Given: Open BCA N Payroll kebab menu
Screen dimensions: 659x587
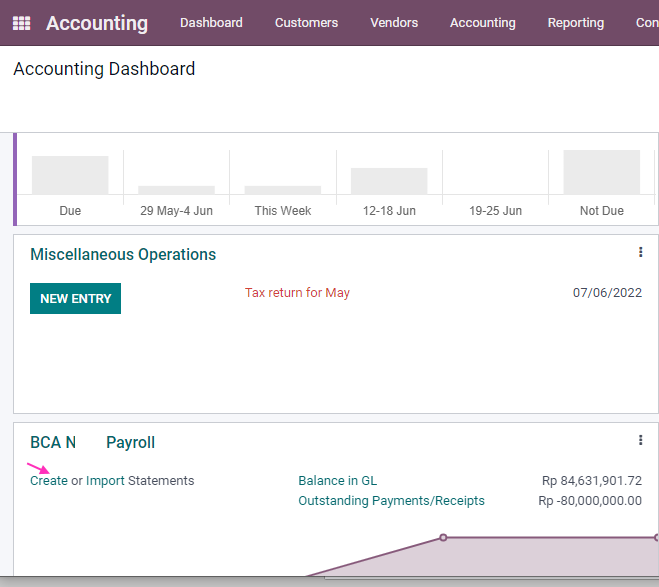Looking at the screenshot, I should 641,440.
